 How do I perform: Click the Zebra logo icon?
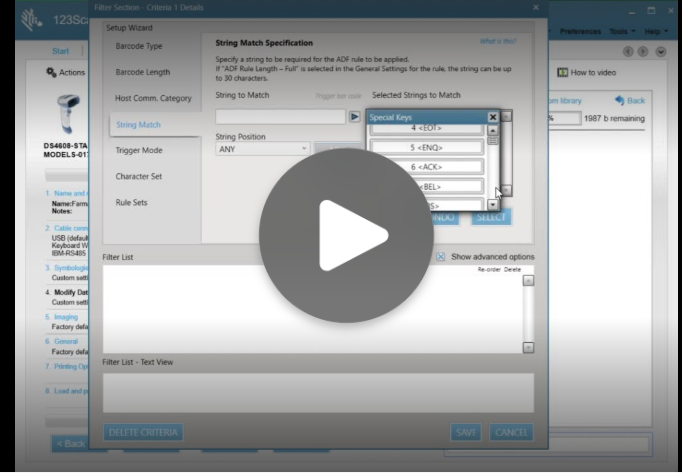click(32, 20)
